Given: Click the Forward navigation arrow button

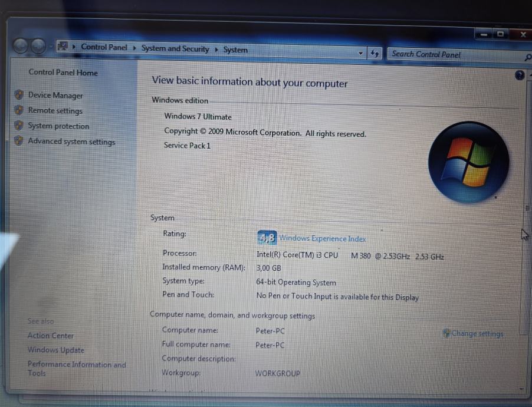Looking at the screenshot, I should [38, 46].
